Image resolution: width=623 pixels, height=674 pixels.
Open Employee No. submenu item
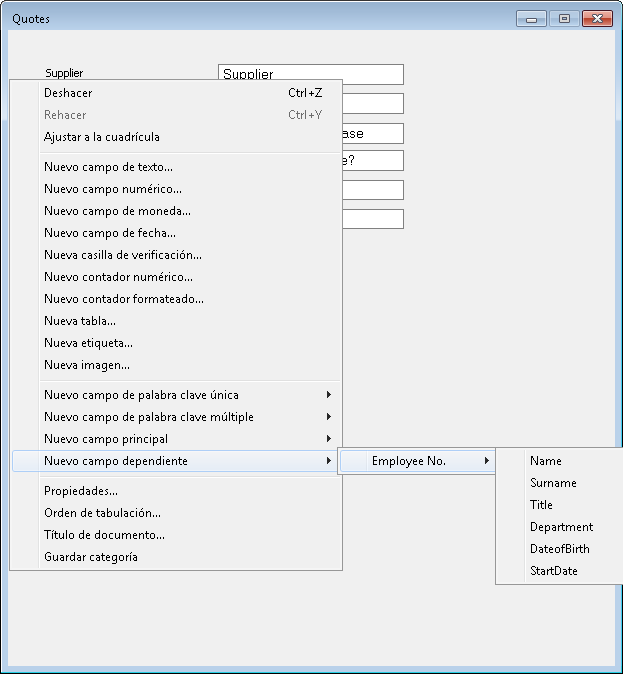coord(417,461)
